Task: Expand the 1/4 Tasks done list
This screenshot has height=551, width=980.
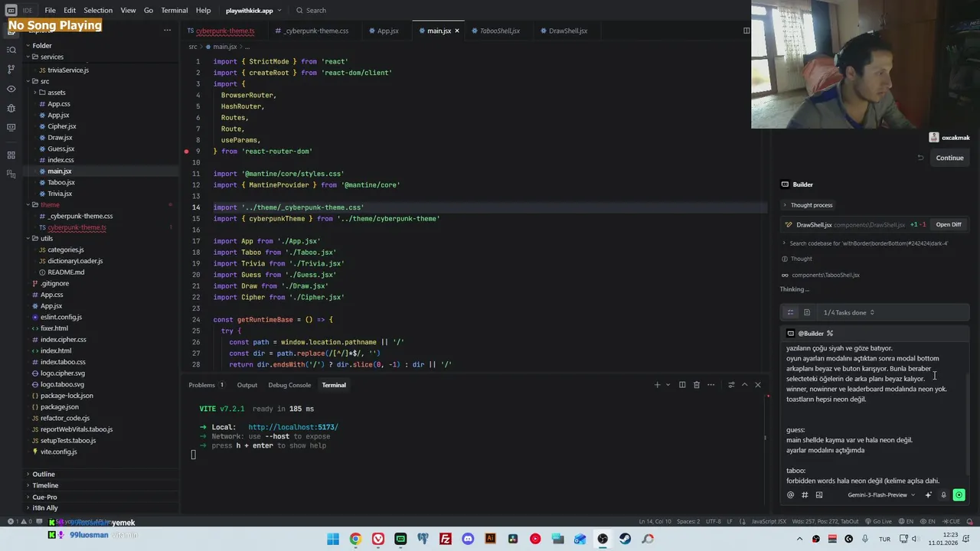Action: (x=848, y=312)
